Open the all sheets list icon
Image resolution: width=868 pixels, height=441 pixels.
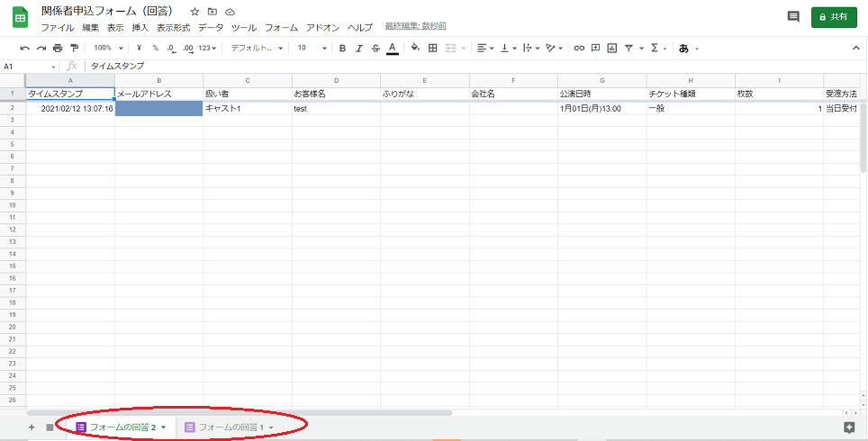click(x=50, y=427)
